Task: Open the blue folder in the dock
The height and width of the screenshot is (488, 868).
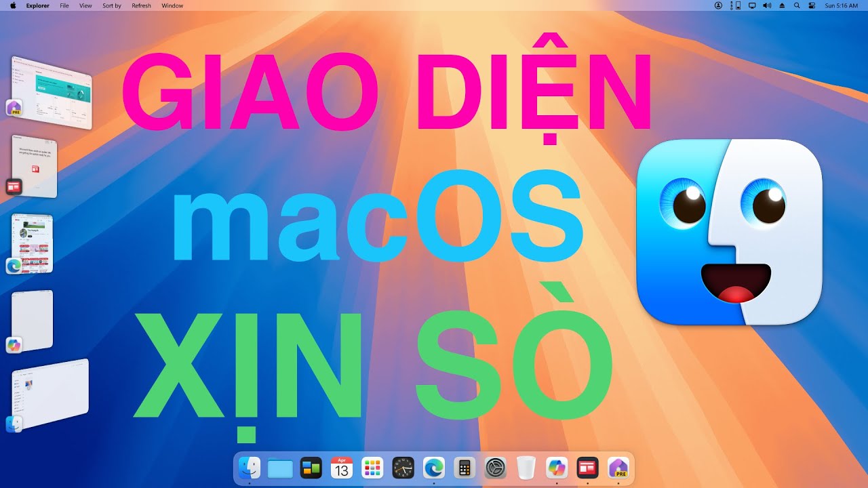Action: tap(280, 468)
